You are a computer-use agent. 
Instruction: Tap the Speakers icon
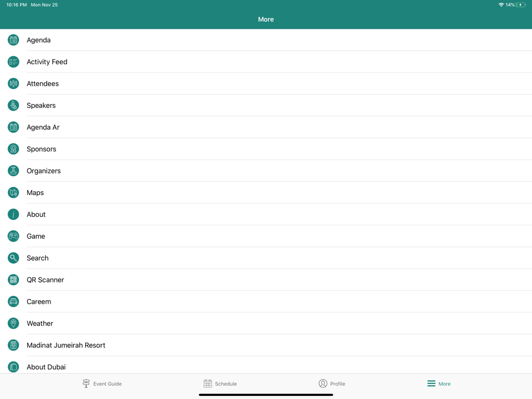click(13, 105)
